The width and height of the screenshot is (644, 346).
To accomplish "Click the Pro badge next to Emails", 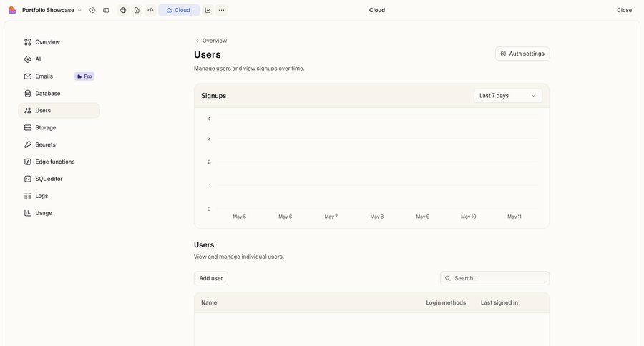I will coord(84,76).
